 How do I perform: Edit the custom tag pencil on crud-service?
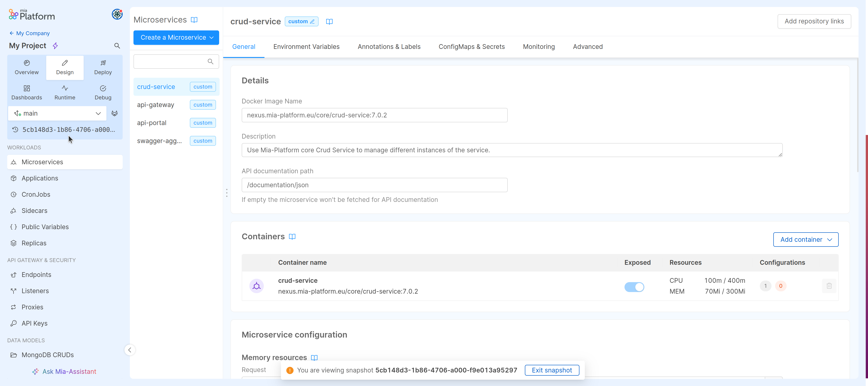(x=312, y=22)
